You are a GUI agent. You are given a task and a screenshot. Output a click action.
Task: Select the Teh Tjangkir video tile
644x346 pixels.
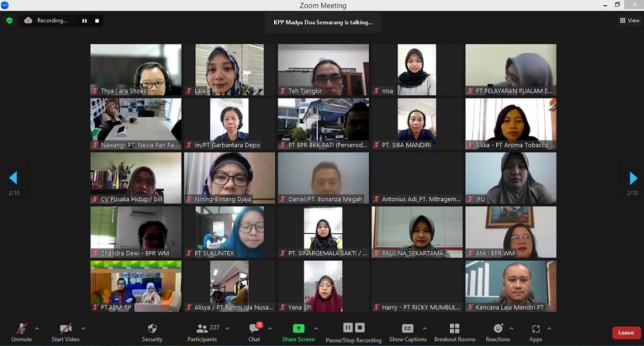click(323, 70)
